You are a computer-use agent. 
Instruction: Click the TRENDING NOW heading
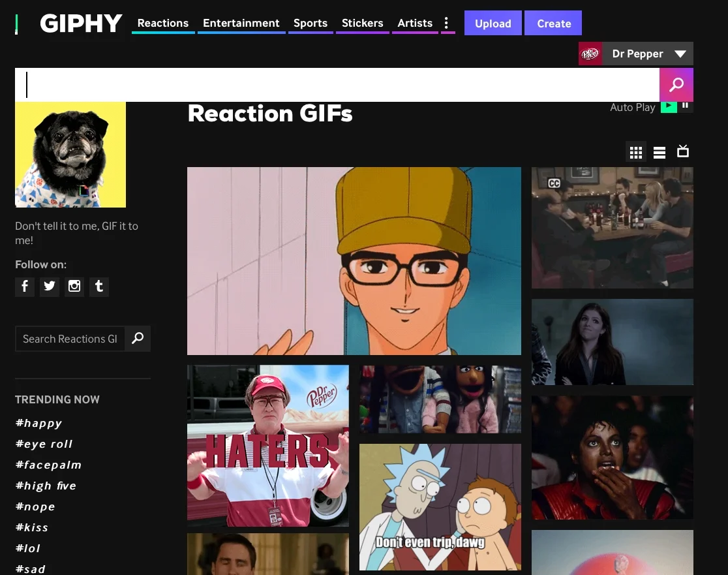[57, 399]
